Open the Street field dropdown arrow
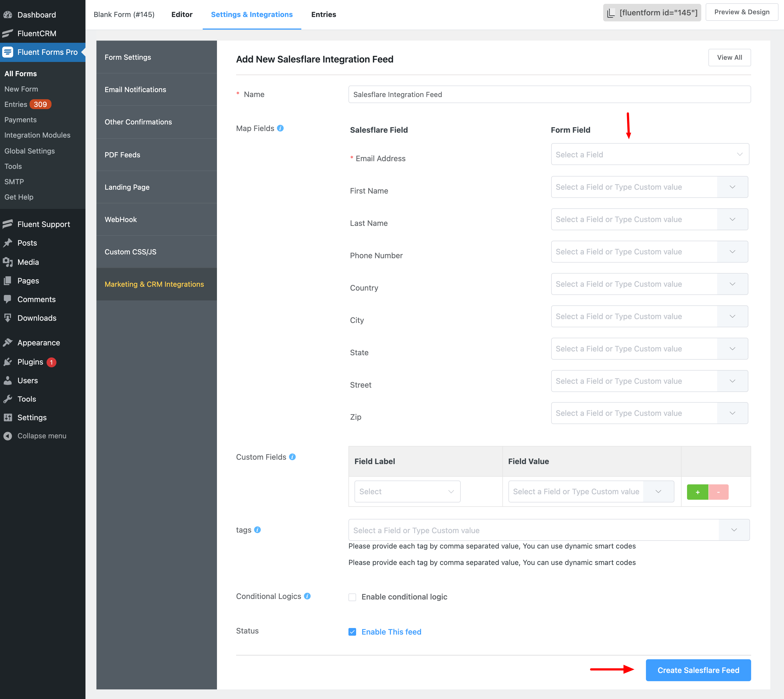 (x=732, y=381)
